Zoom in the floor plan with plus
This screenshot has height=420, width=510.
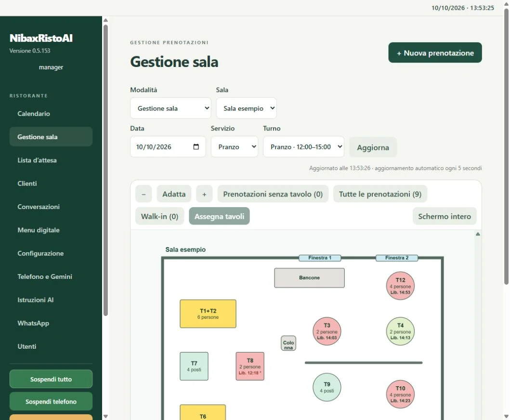[204, 194]
